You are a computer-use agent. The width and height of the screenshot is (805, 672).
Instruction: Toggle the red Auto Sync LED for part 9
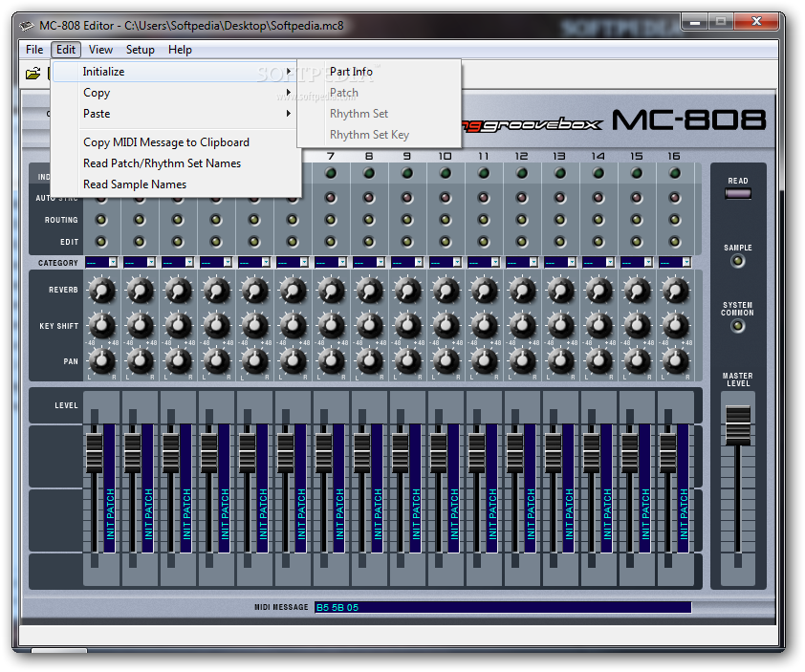(407, 198)
